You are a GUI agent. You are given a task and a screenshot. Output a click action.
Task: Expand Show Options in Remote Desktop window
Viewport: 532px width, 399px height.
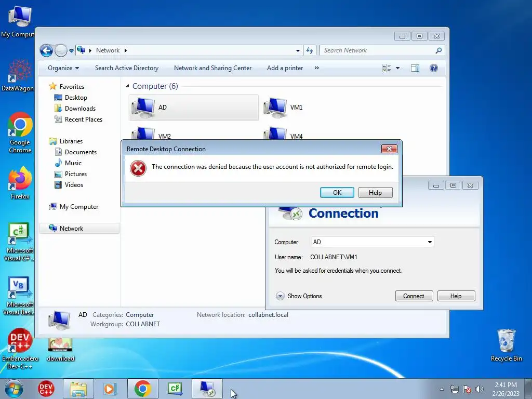(299, 296)
